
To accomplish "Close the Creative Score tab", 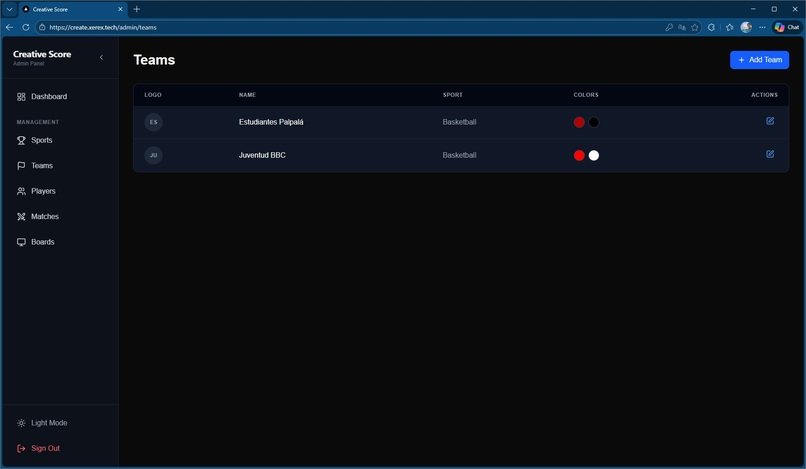I will click(x=120, y=9).
